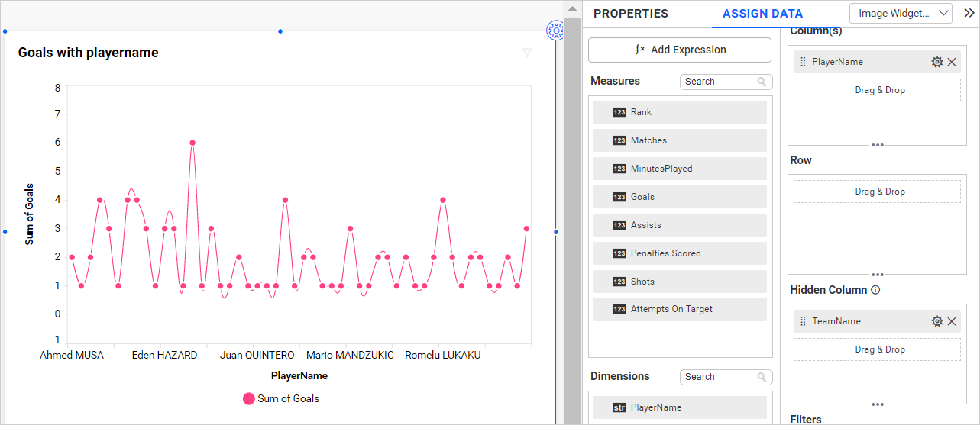The width and height of the screenshot is (980, 425).
Task: Switch to the ASSIGN DATA tab
Action: coord(762,14)
